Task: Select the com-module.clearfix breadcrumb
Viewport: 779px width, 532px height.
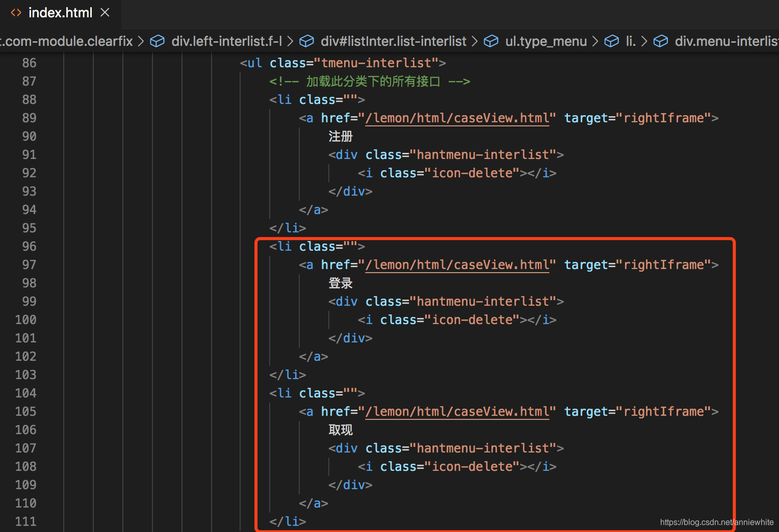Action: 66,41
